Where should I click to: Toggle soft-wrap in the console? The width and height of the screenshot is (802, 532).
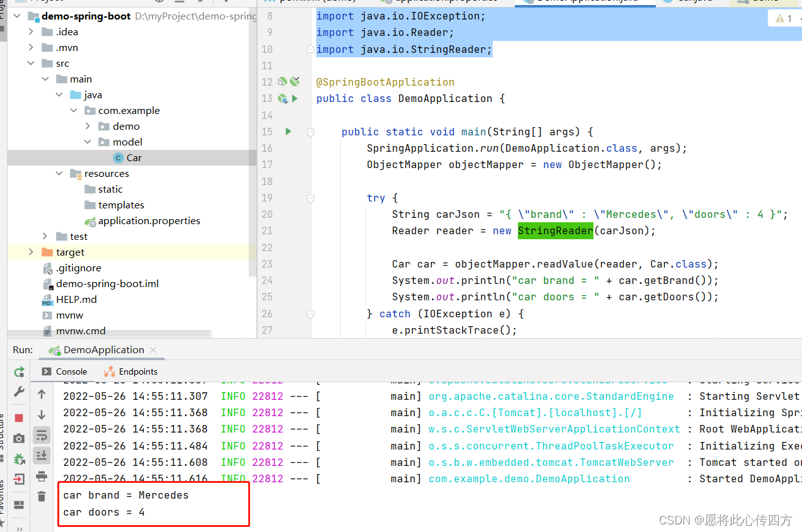click(x=42, y=435)
